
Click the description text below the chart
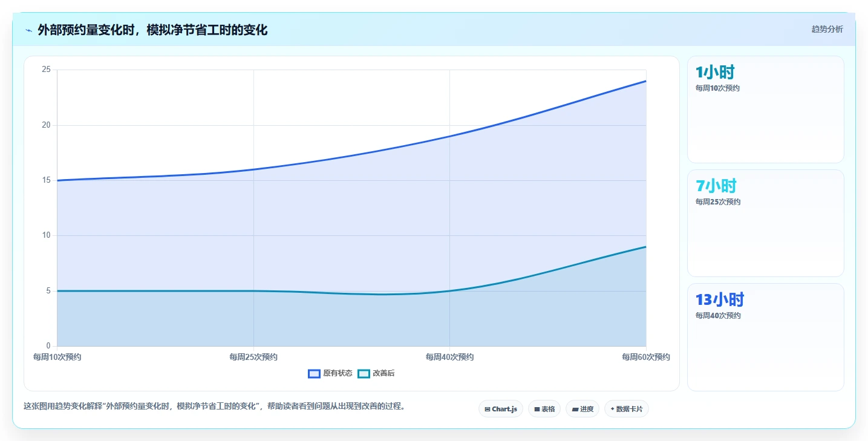[x=214, y=406]
